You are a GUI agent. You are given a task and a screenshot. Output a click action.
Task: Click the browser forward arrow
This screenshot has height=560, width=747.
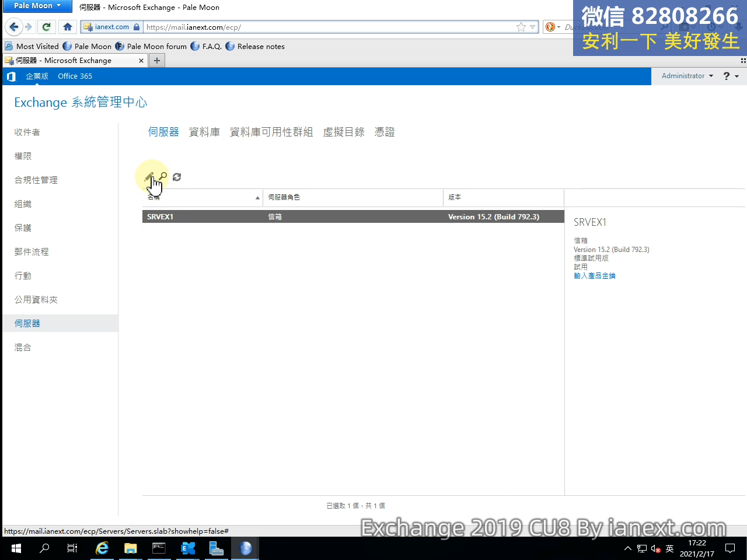28,27
